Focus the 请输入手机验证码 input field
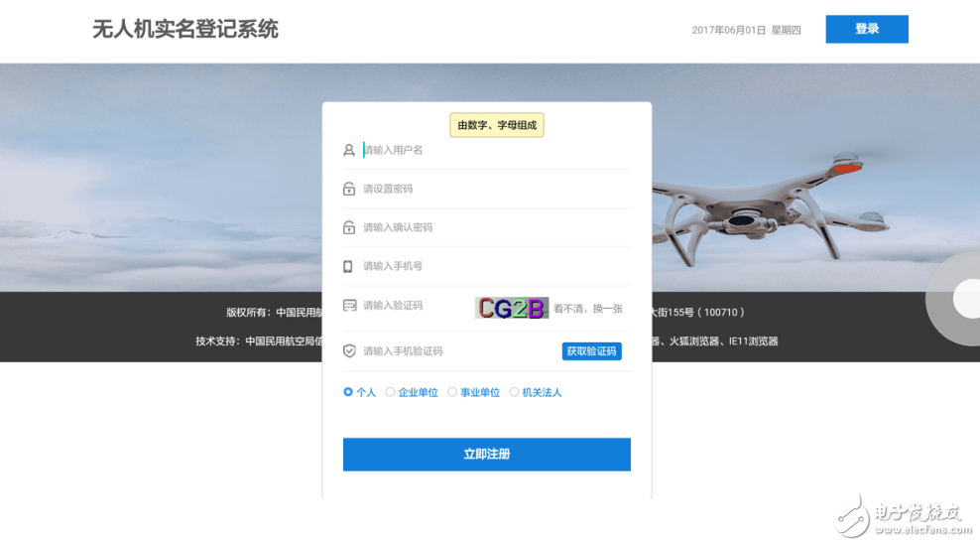This screenshot has height=546, width=980. tap(459, 350)
